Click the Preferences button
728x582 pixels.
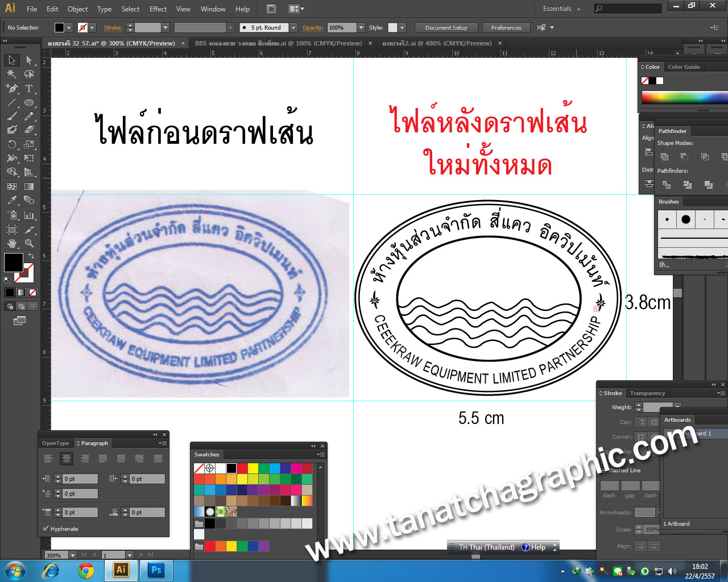pyautogui.click(x=506, y=27)
